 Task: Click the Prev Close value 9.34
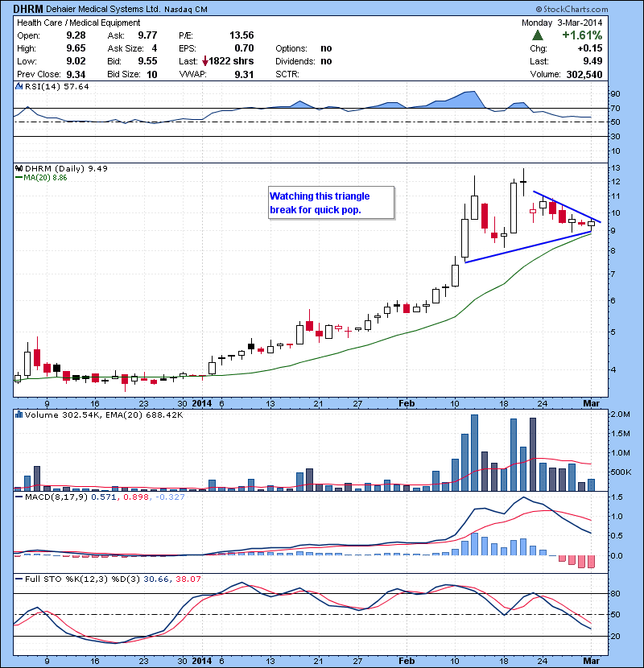pyautogui.click(x=76, y=75)
